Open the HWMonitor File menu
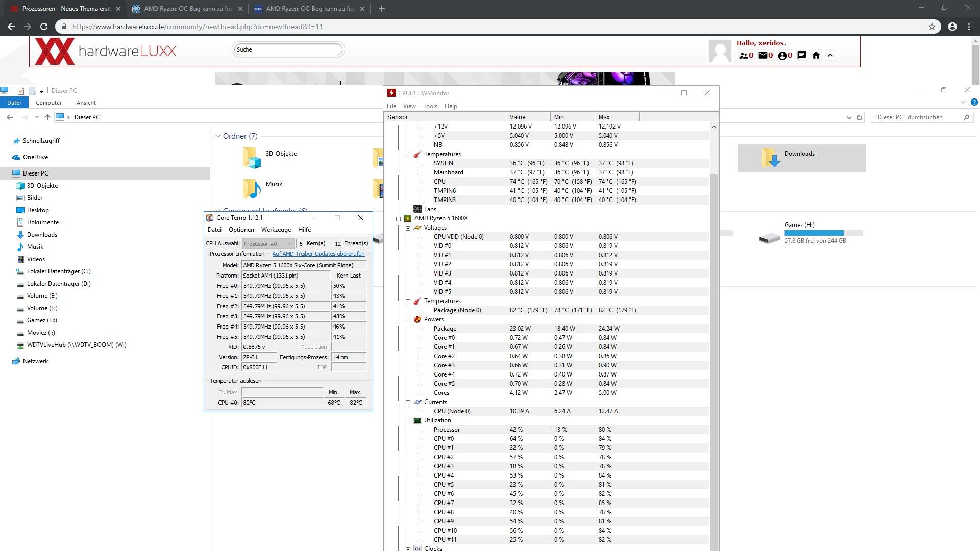Screen dimensions: 980x551 [391, 106]
